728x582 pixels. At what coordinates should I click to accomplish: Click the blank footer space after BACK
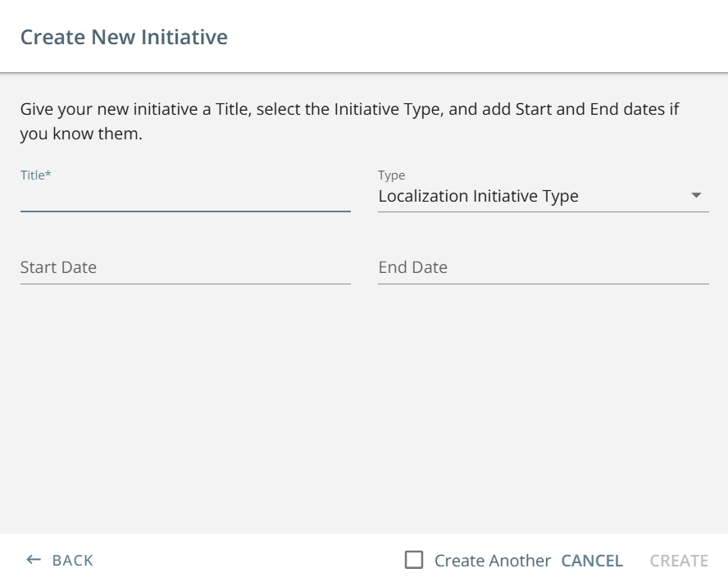point(246,560)
